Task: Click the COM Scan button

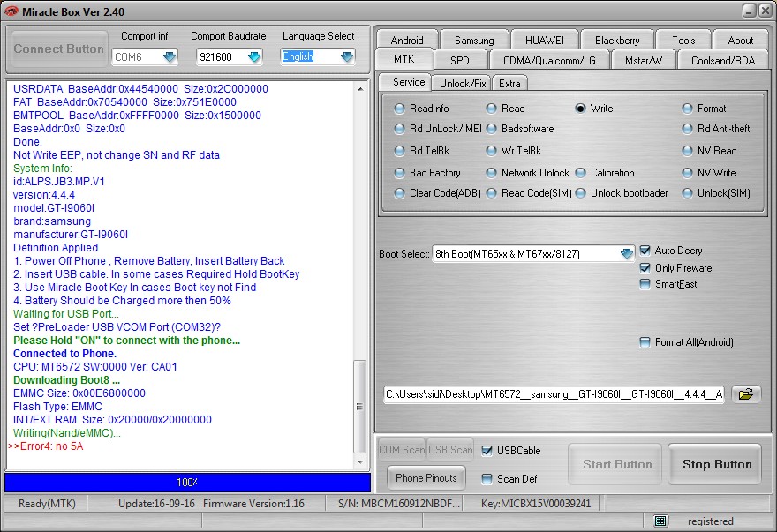Action: coord(402,450)
